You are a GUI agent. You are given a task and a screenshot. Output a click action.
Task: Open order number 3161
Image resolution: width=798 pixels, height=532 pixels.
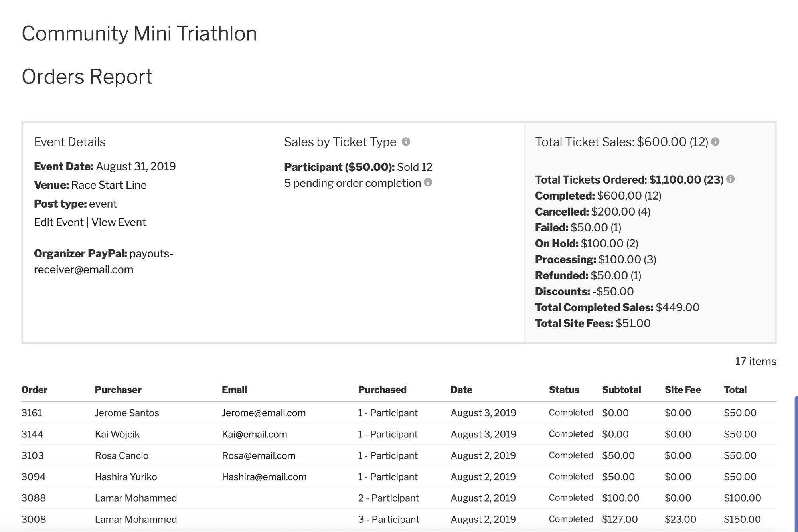tap(32, 413)
